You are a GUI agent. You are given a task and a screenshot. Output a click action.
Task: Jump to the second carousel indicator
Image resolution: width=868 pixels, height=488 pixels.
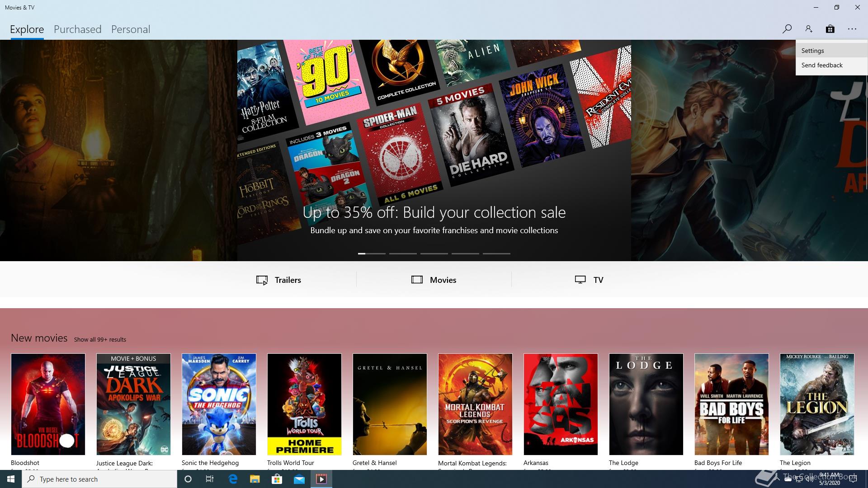click(403, 253)
